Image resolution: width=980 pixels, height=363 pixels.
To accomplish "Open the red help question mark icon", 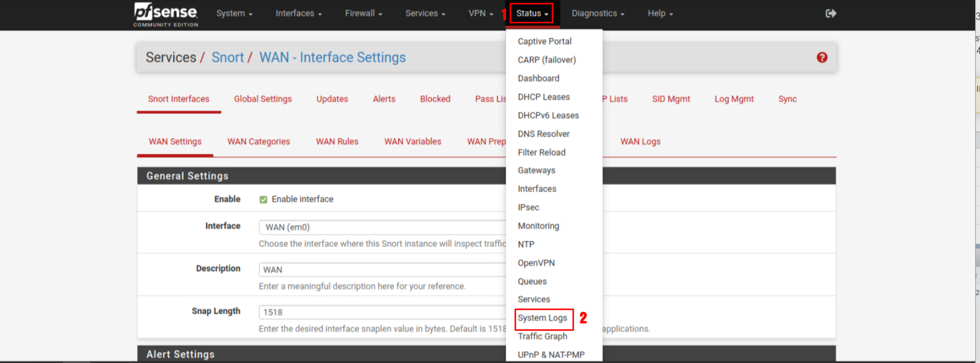I will coord(821,57).
